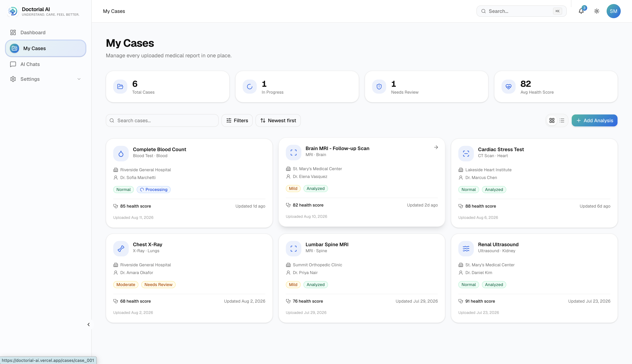Click Normal badge on Cardiac Stress Test card
Image resolution: width=632 pixels, height=364 pixels.
(x=469, y=190)
